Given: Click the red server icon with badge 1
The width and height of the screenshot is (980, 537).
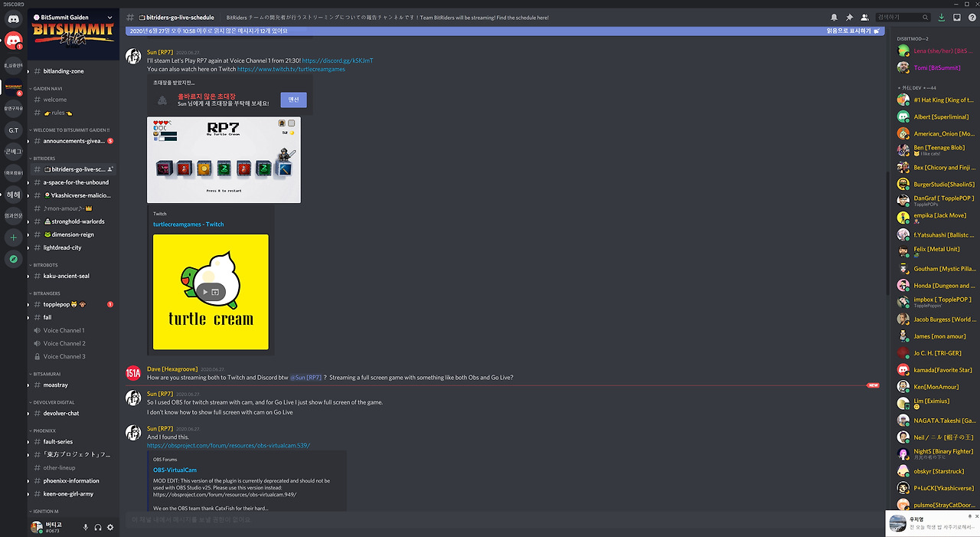Looking at the screenshot, I should [13, 41].
